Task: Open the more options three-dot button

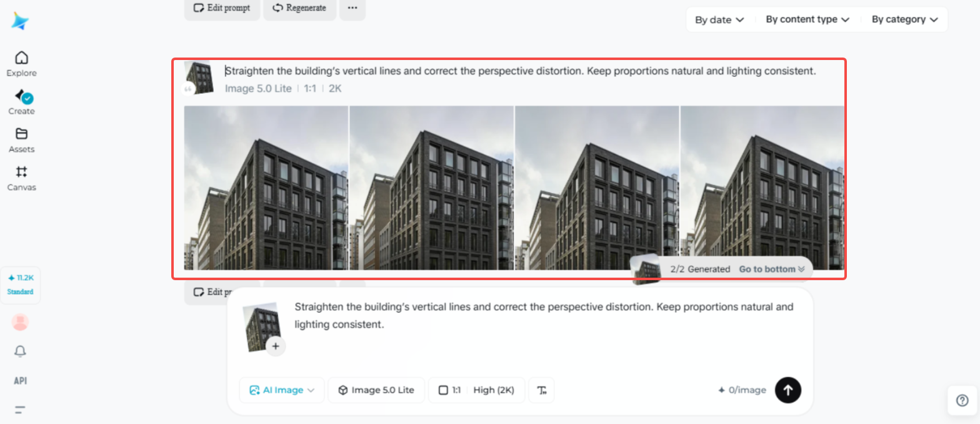Action: point(352,9)
